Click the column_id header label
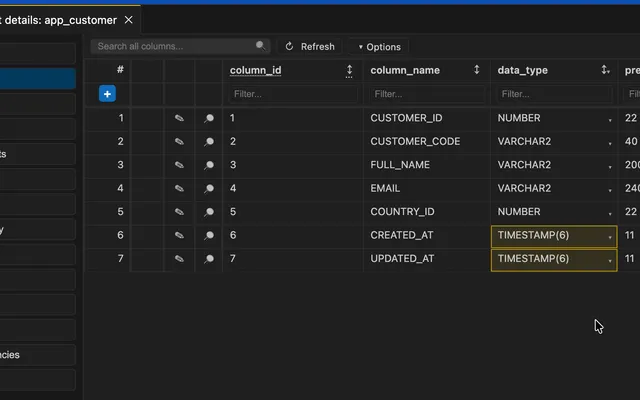 (256, 70)
